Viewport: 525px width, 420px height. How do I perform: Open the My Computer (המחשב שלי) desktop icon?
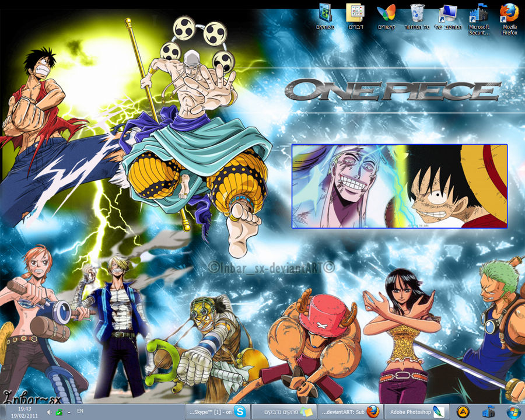[448, 17]
